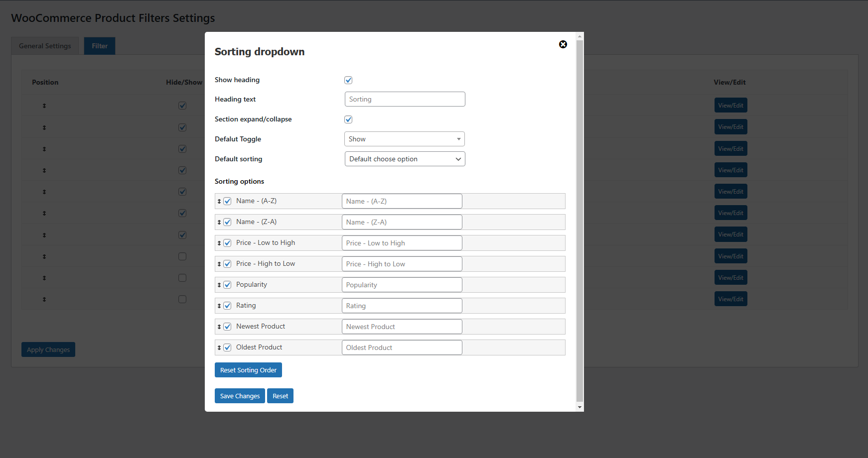Click Apply Changes on the settings page
The width and height of the screenshot is (868, 458).
point(48,349)
